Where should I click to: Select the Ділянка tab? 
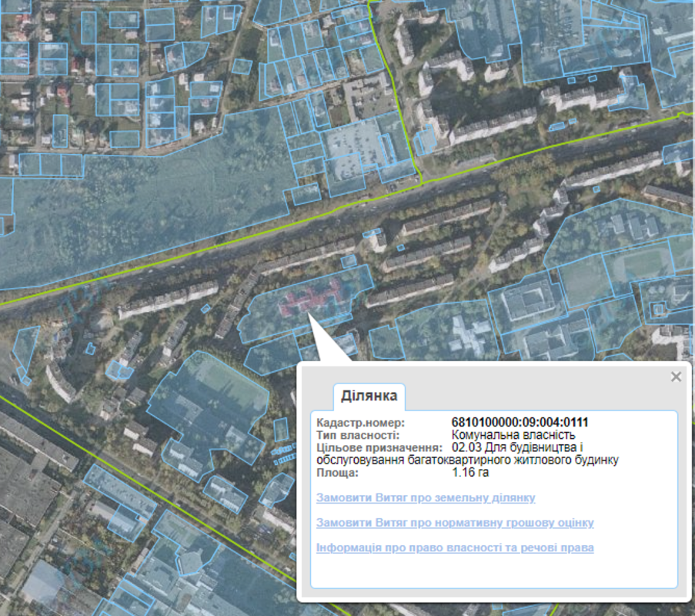tap(369, 397)
